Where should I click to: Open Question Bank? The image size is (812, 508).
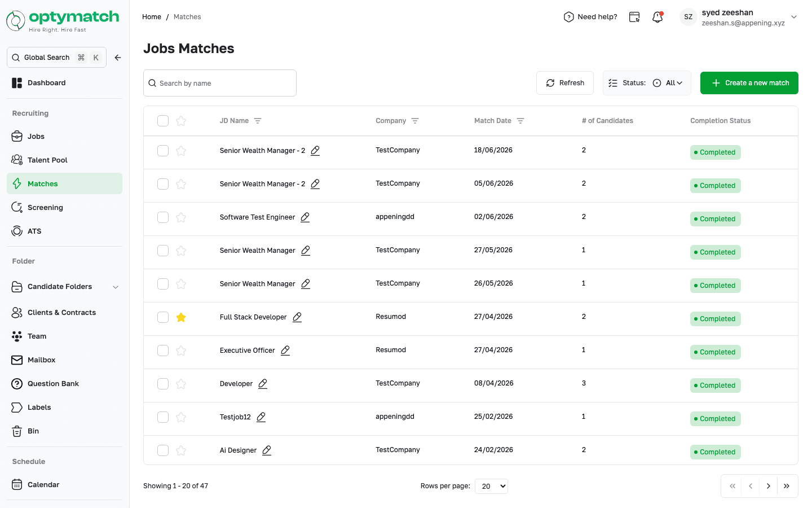[64, 384]
